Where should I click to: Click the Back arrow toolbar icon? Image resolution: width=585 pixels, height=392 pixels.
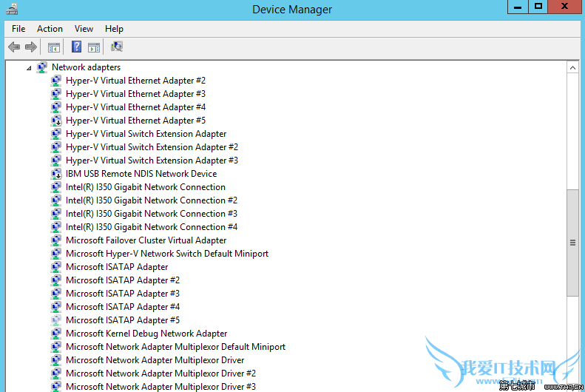point(14,47)
